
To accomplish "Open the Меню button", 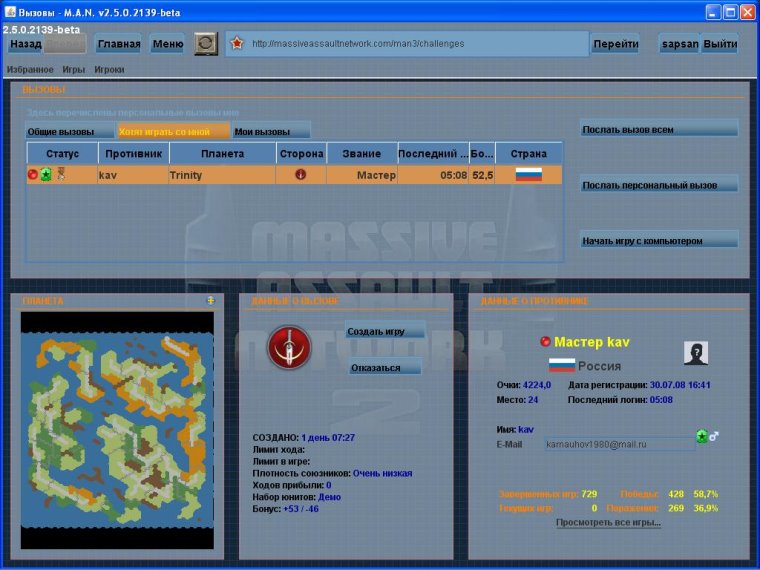I will point(168,44).
